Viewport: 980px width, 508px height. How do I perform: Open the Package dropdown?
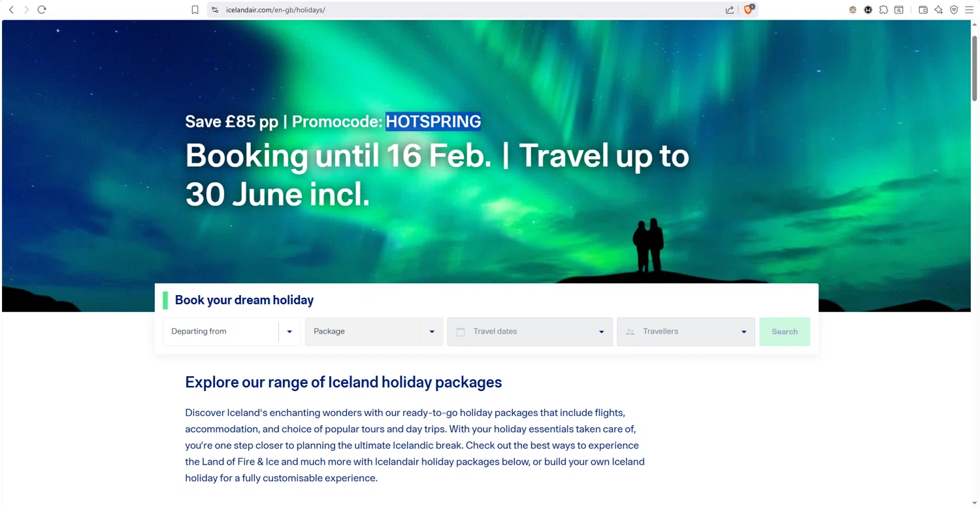[x=374, y=332]
